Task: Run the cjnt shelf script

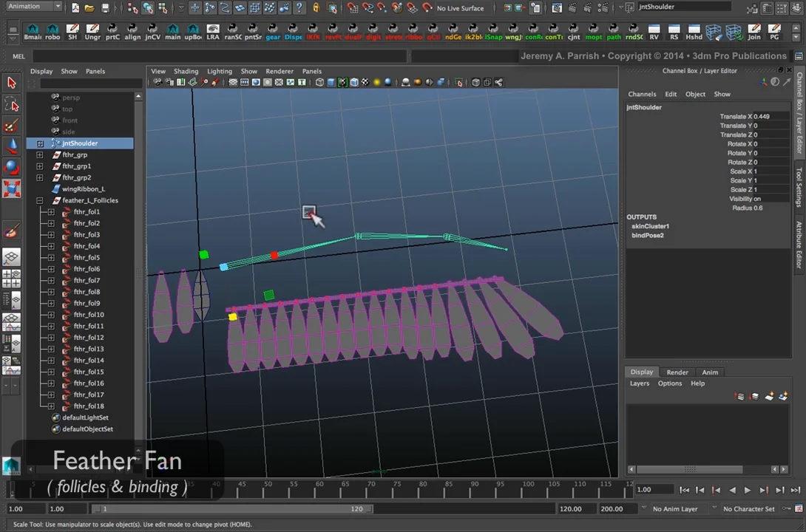Action: pos(574,32)
